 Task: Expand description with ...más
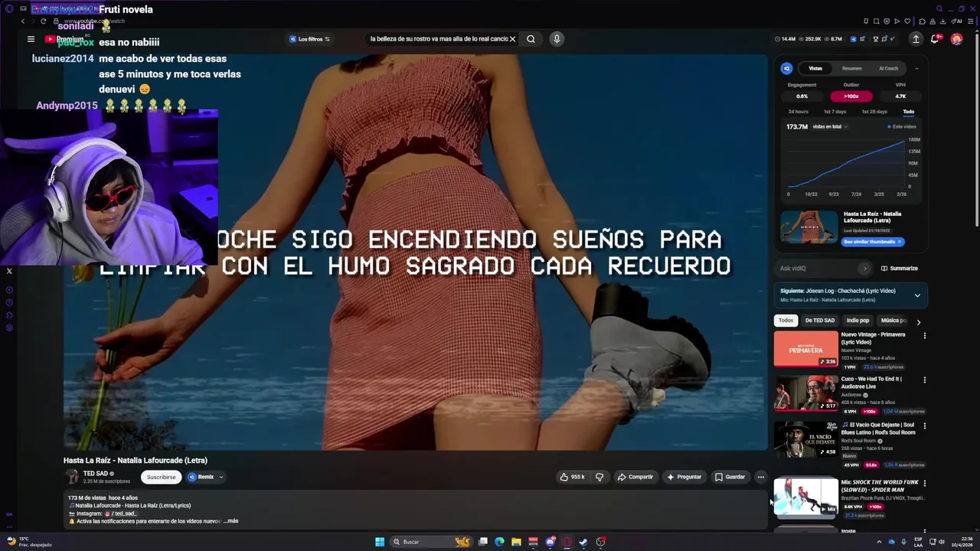tap(230, 521)
